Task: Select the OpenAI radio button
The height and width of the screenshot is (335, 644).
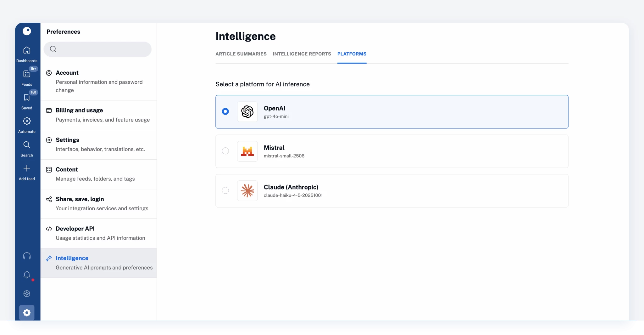Action: pyautogui.click(x=225, y=111)
